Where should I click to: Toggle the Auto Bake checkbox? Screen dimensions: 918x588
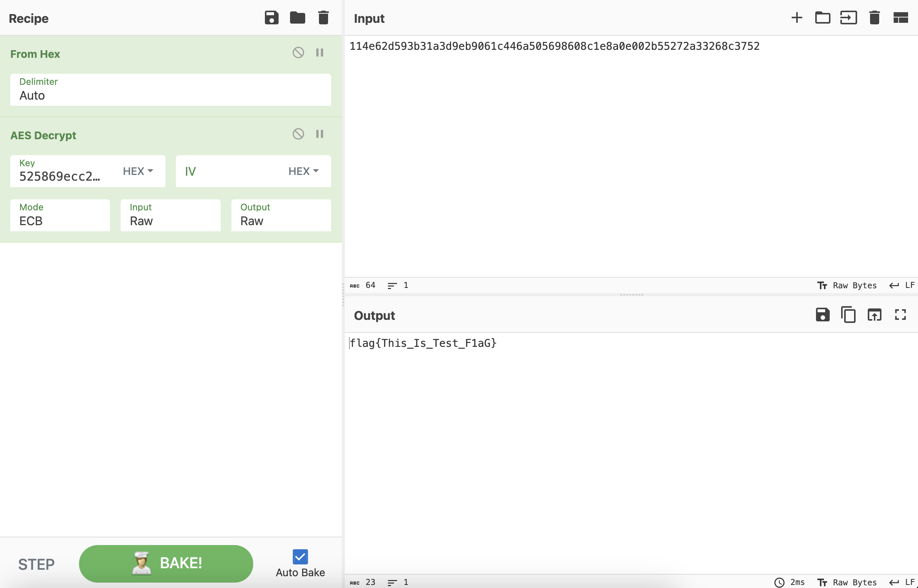click(x=300, y=557)
